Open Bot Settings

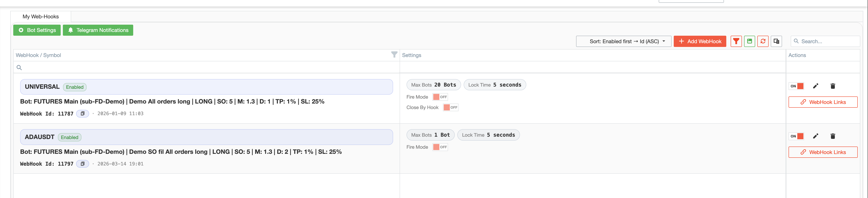click(37, 30)
